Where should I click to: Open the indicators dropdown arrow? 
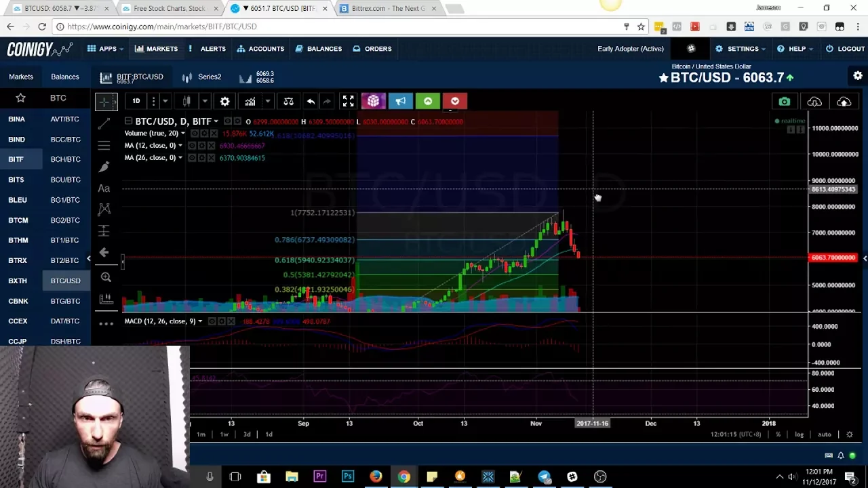(x=268, y=102)
